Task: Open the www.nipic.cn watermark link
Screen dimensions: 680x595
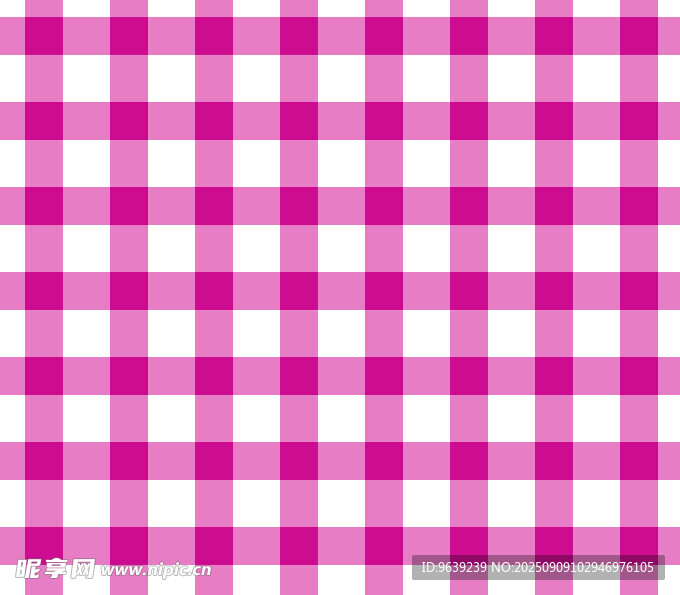Action: tap(156, 570)
